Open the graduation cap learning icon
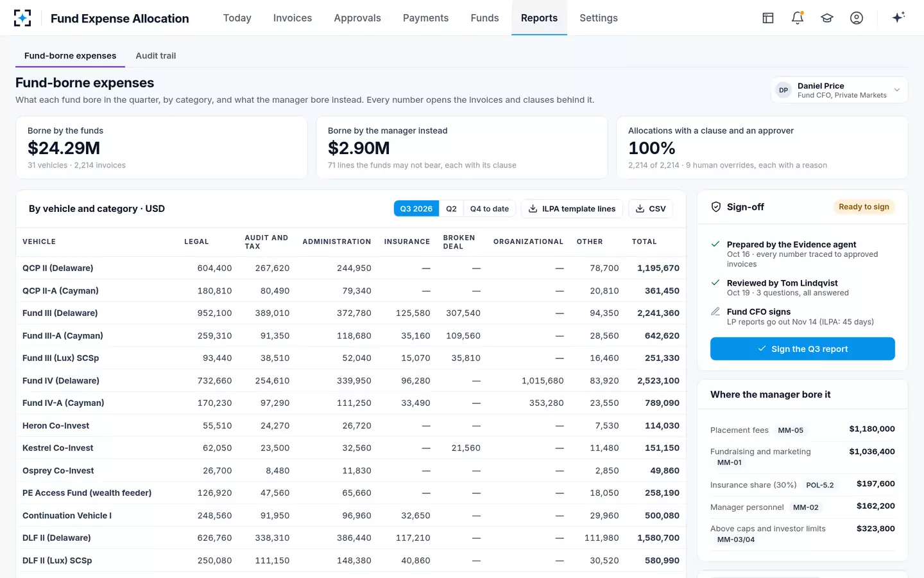 (x=827, y=18)
